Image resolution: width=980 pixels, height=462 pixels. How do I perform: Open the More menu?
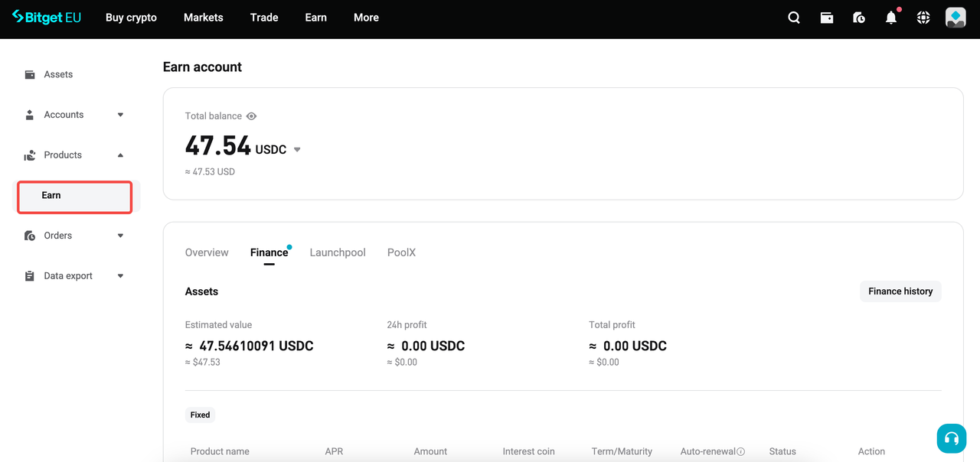click(x=366, y=18)
